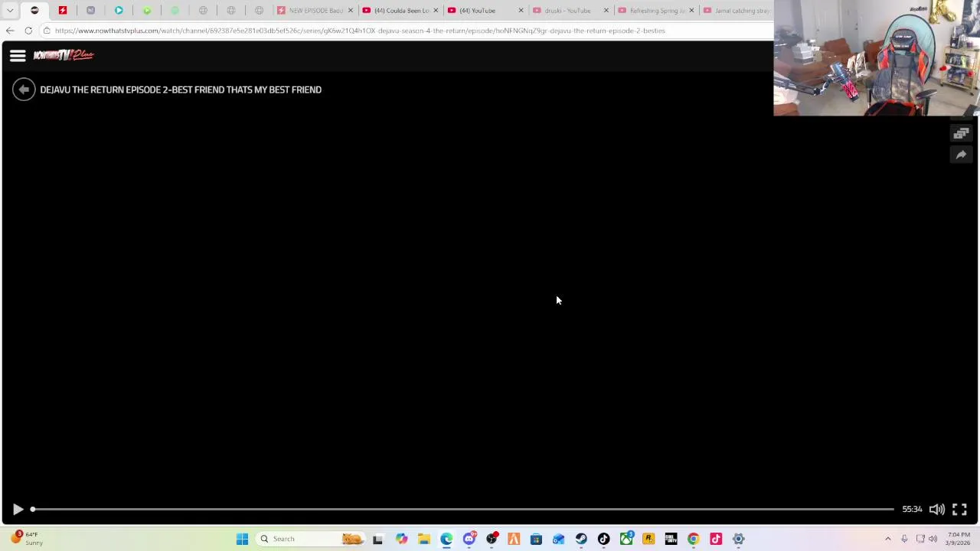This screenshot has height=551, width=980.
Task: Open the Xbox app from the taskbar
Action: point(626,539)
